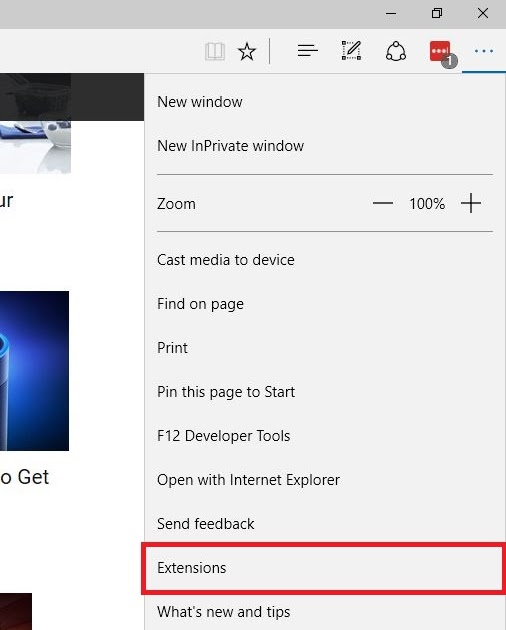This screenshot has width=506, height=630.
Task: Select Find on page
Action: pos(325,304)
